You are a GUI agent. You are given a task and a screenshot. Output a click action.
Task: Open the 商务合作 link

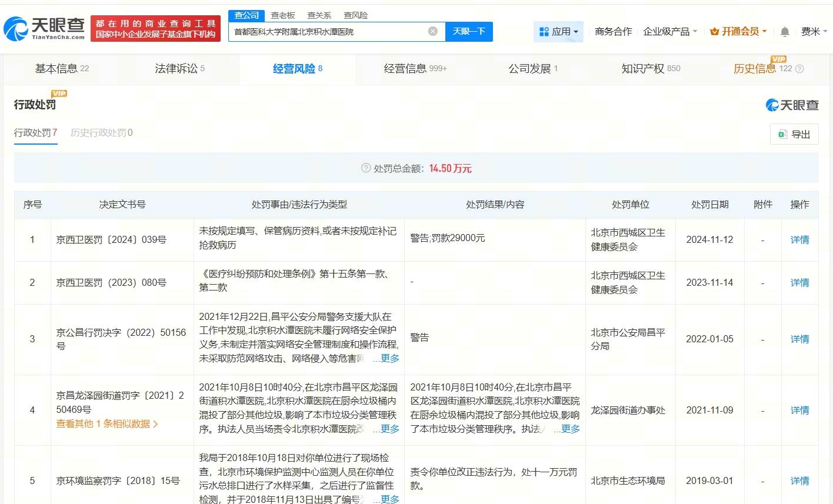point(613,32)
